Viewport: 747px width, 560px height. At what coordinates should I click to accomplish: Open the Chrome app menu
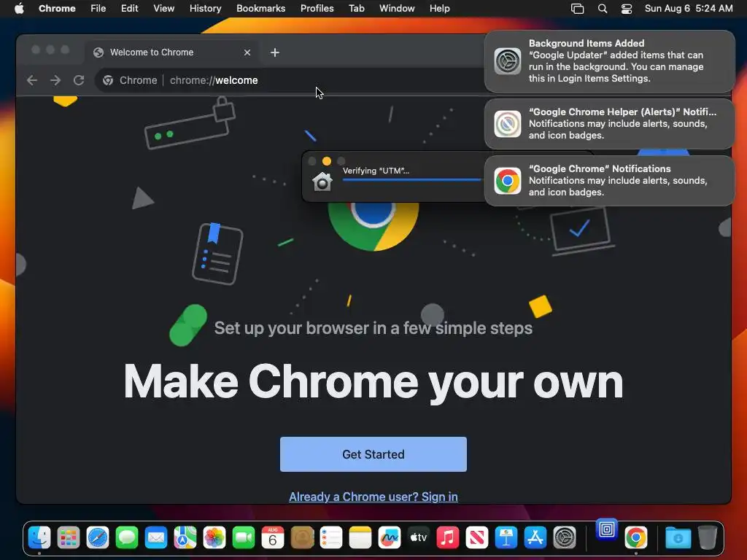[57, 8]
